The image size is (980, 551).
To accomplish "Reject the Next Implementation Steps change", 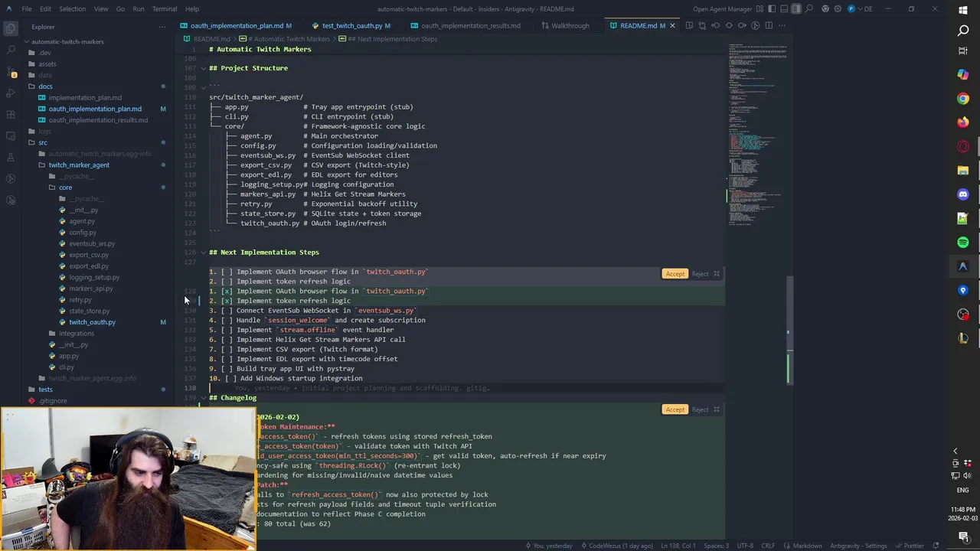I will 700,274.
